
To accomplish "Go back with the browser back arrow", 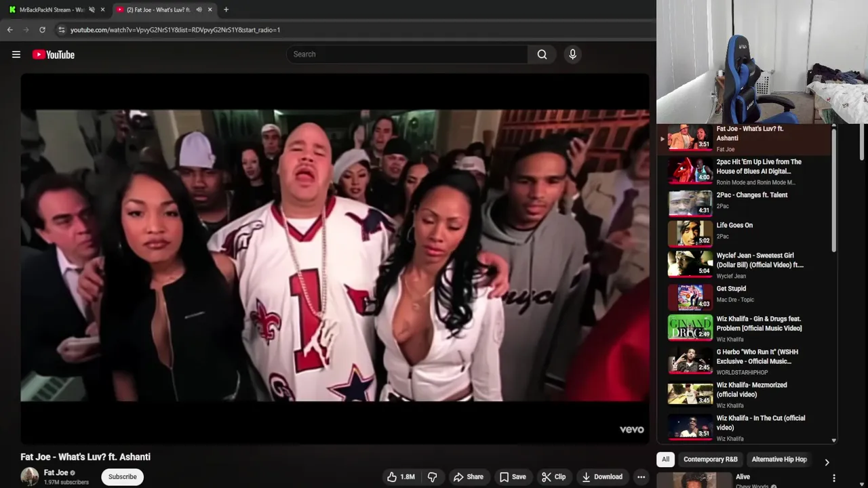I will (9, 30).
